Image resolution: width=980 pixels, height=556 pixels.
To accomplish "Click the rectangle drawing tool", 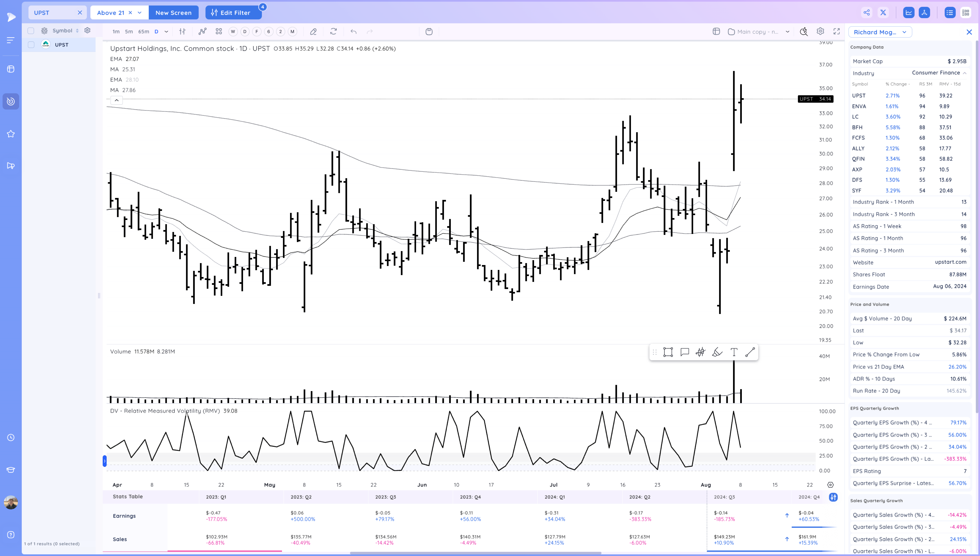I will 668,352.
